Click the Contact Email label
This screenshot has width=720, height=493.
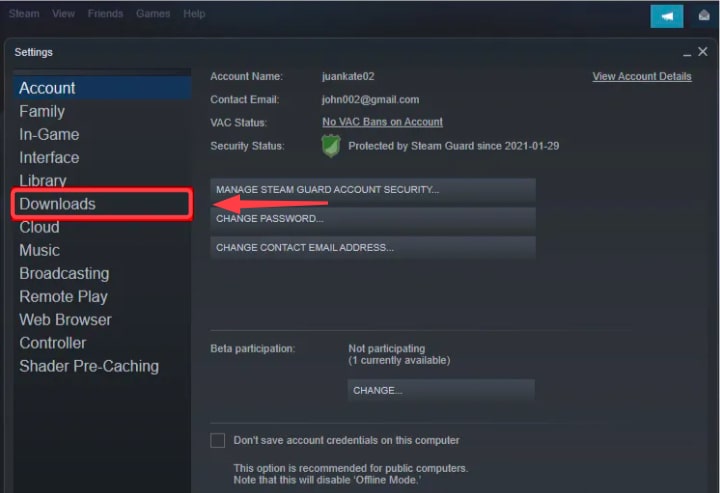pyautogui.click(x=245, y=100)
